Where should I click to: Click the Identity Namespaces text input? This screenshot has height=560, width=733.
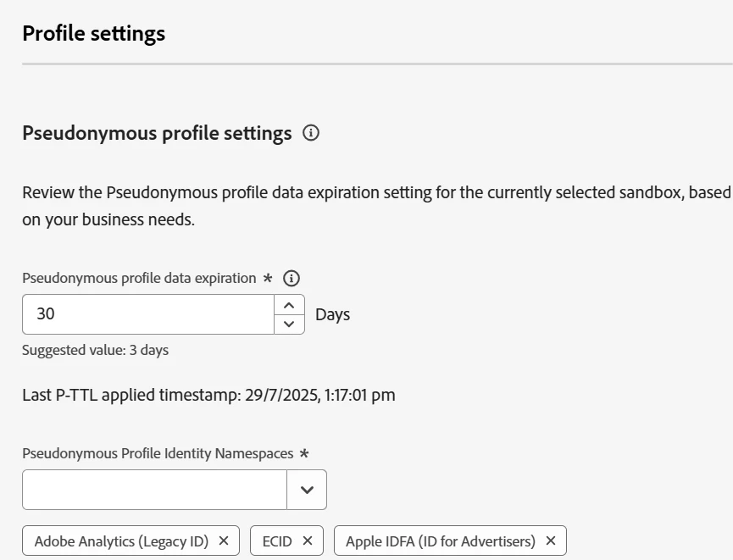pyautogui.click(x=154, y=490)
